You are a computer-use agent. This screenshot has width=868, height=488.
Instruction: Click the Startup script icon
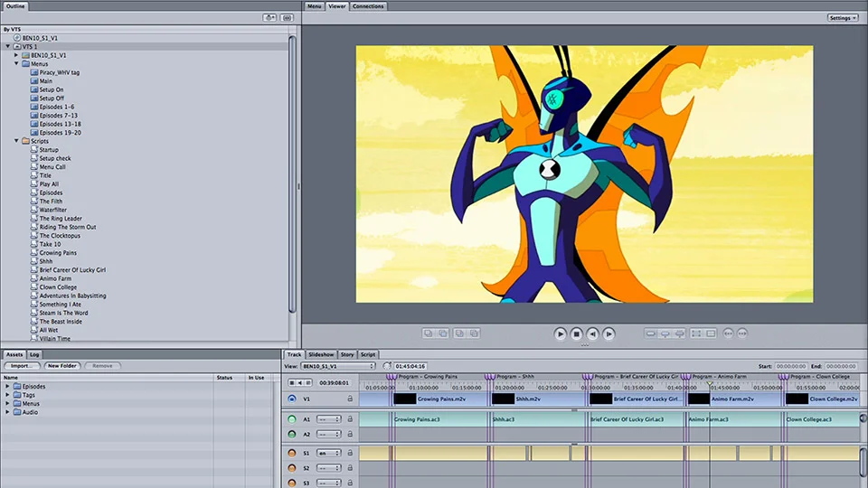click(x=34, y=149)
